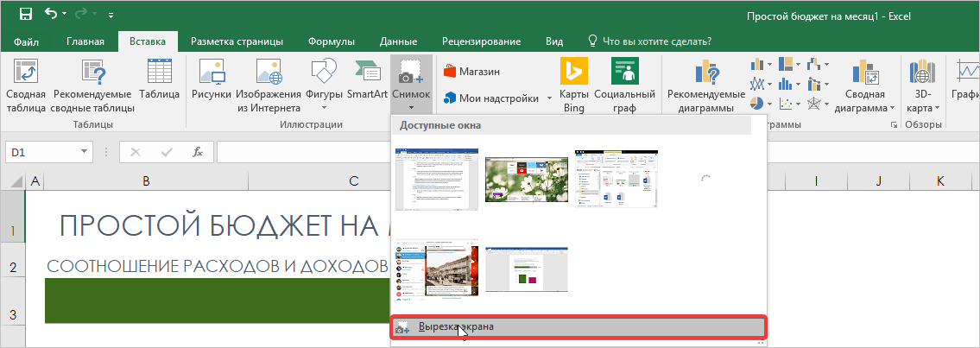Open the Формулы ribbon tab
Screen dimensions: 980x348
[x=332, y=41]
